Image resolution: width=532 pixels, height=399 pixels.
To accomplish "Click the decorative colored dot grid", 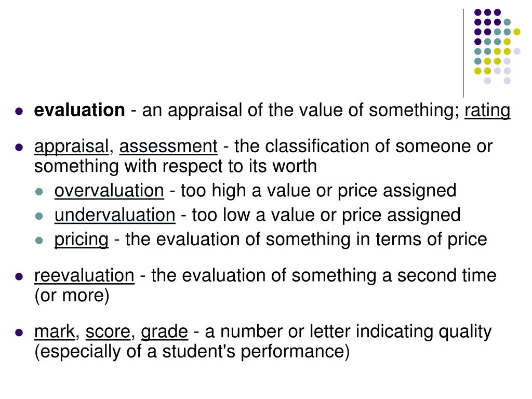I will click(x=497, y=46).
